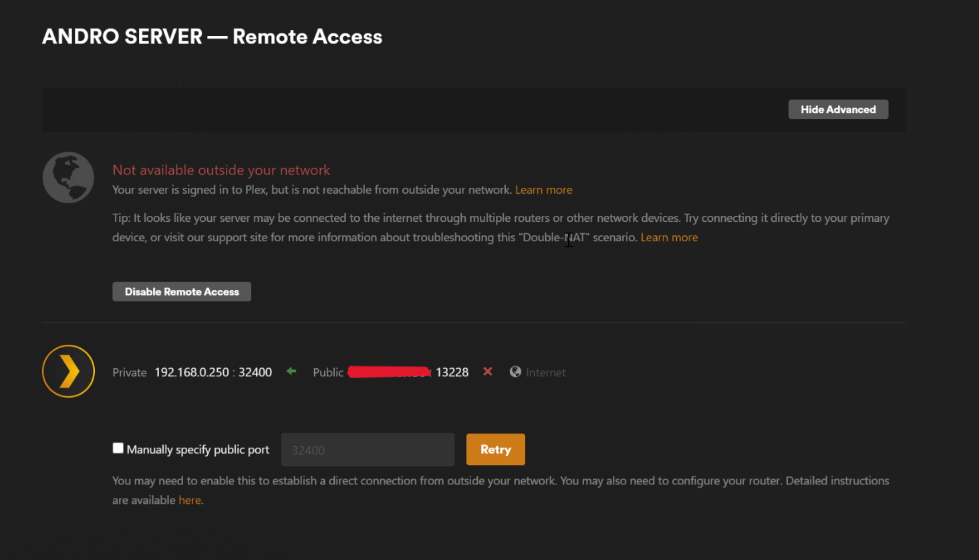Click the orange Retry button
Image resolution: width=979 pixels, height=560 pixels.
(495, 449)
